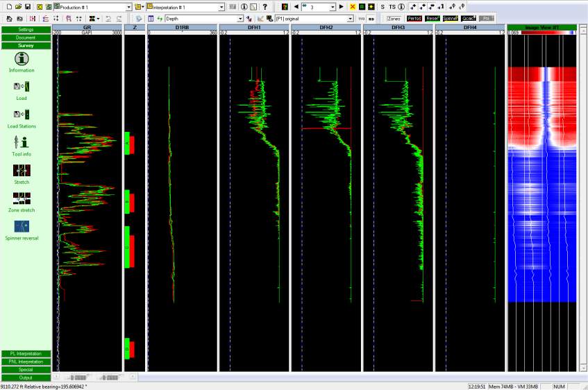The height and width of the screenshot is (390, 588).
Task: Go to the next item with right arrow
Action: 342,7
